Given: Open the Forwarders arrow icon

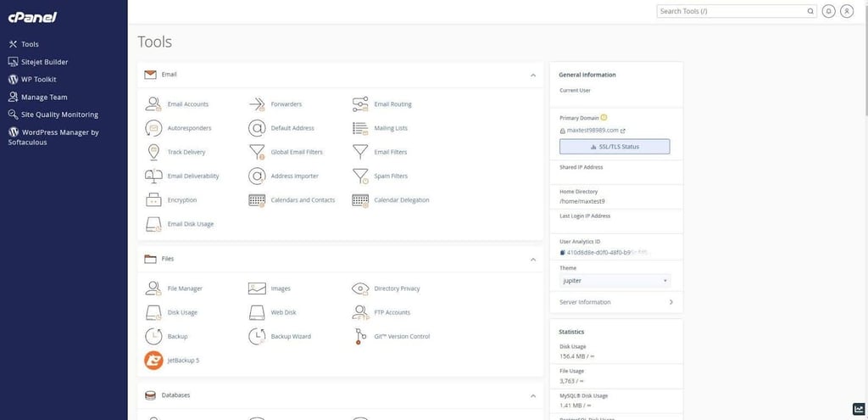Looking at the screenshot, I should [x=257, y=104].
